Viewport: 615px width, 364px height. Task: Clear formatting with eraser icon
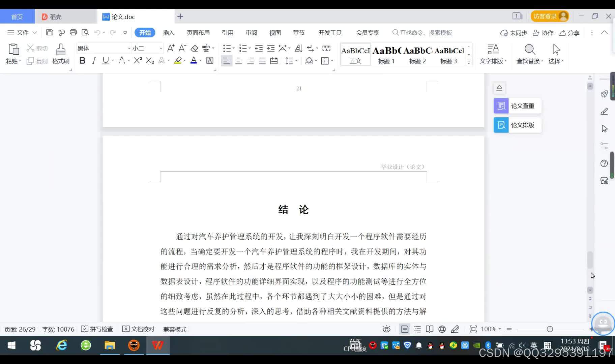click(194, 48)
